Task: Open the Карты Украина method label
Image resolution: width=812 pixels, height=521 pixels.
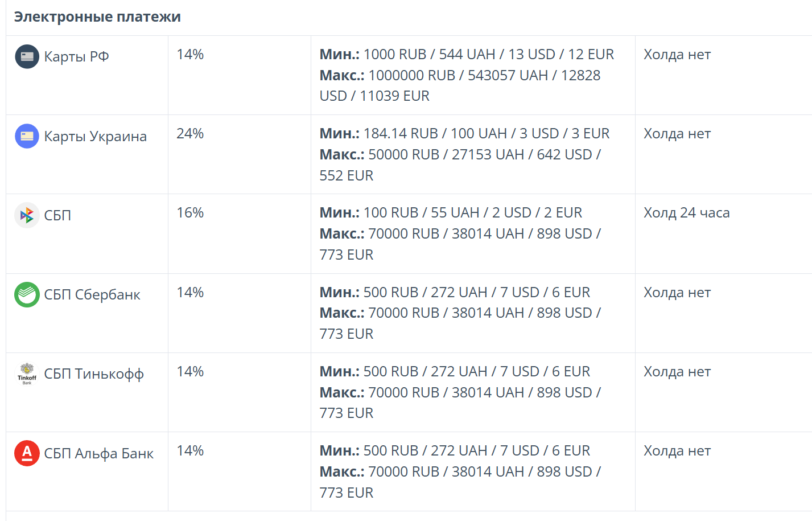Action: 95,136
